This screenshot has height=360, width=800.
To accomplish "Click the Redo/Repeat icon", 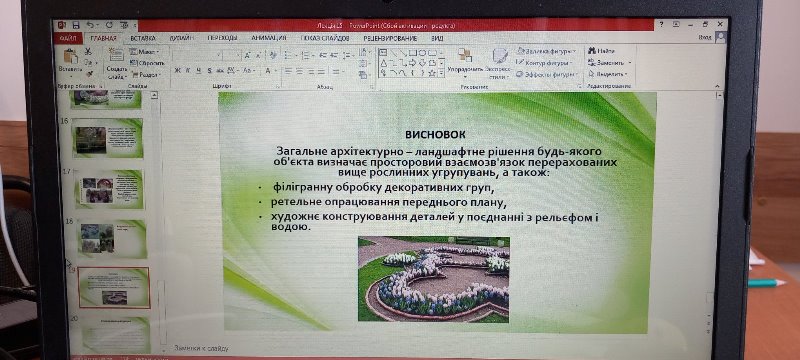I will (109, 25).
